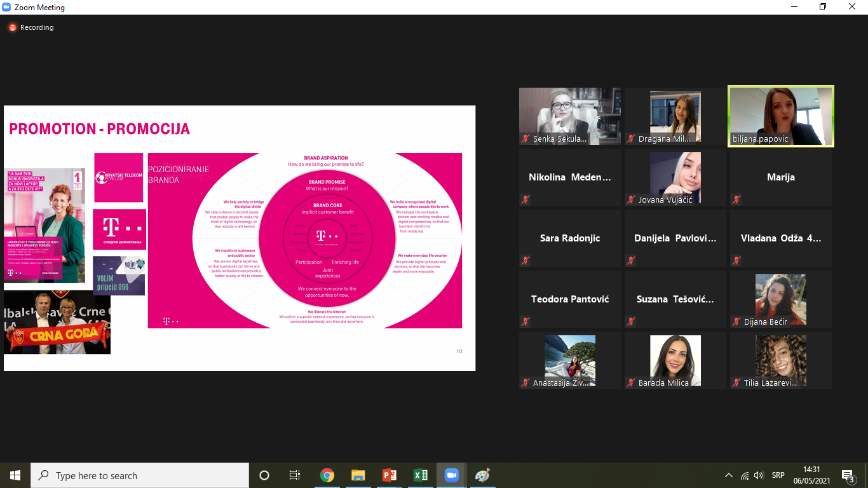Click the BRAND ASPIRATION heading on slide

pos(327,158)
